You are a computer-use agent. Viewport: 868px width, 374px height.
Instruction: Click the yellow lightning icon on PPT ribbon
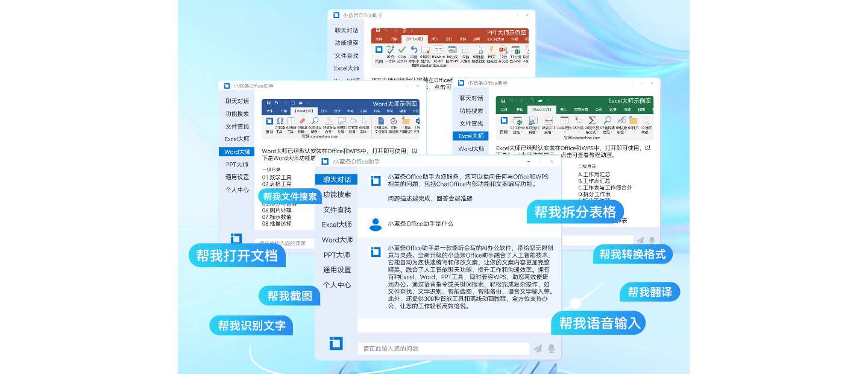491,51
